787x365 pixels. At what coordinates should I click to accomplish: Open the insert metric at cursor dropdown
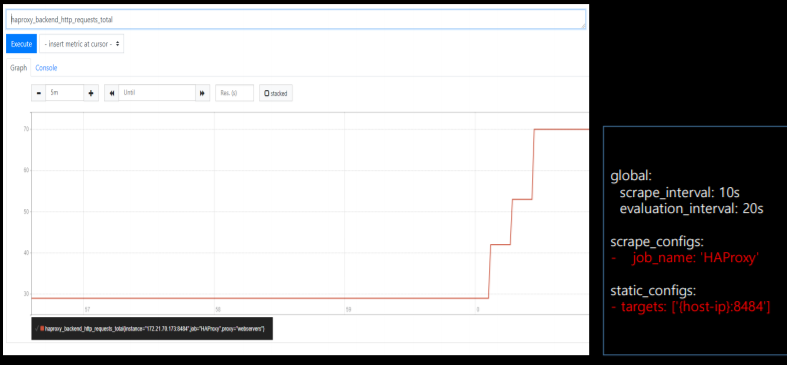tap(81, 44)
